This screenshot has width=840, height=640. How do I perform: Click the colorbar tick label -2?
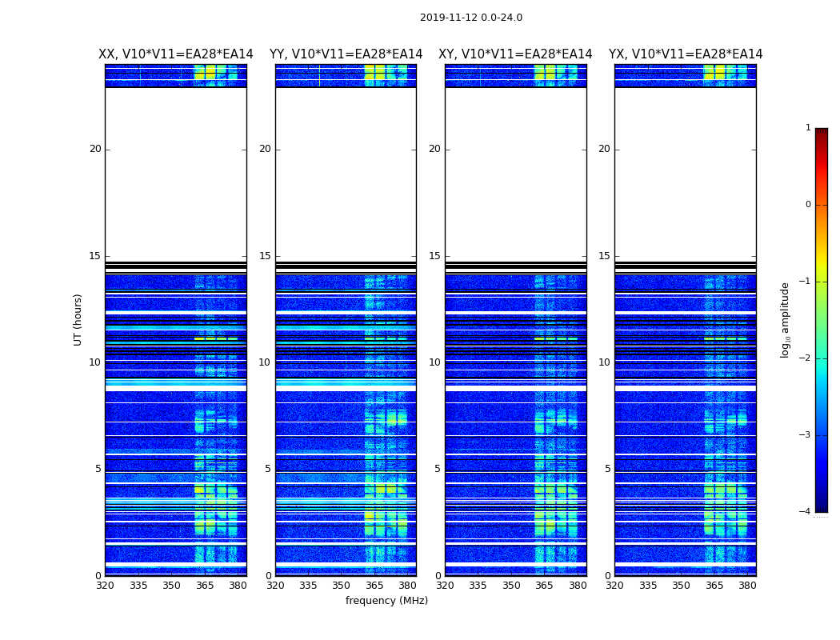807,358
